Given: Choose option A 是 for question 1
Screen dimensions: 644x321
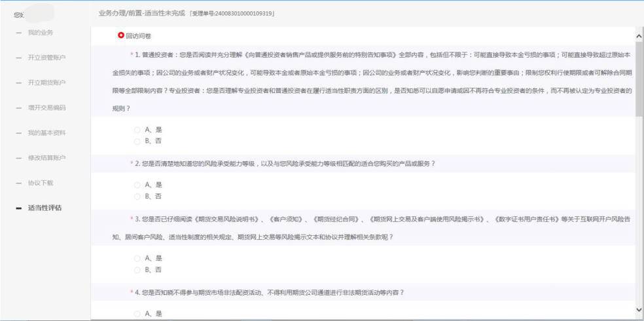Looking at the screenshot, I should coord(137,130).
